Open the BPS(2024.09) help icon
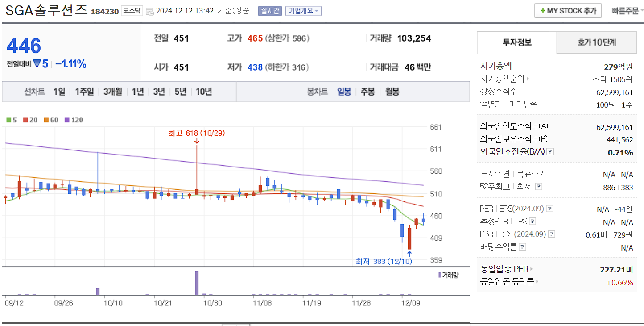The height and width of the screenshot is (326, 644). click(552, 234)
